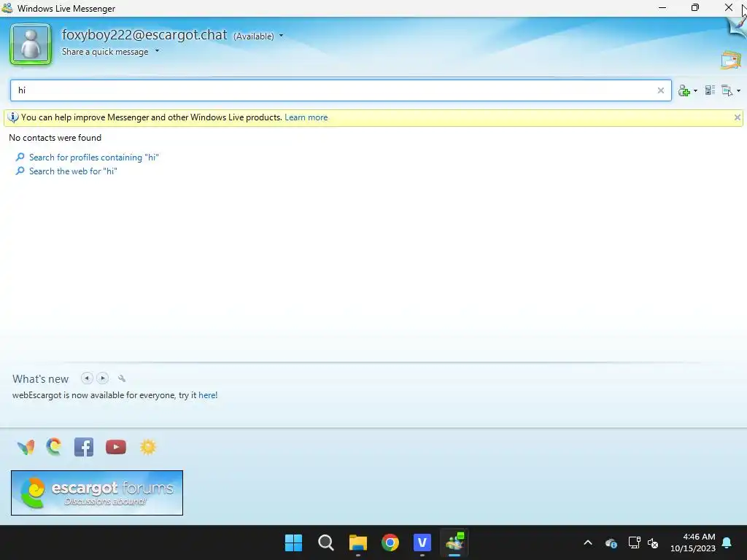The width and height of the screenshot is (747, 560).
Task: Clear the search box with the X
Action: point(661,90)
